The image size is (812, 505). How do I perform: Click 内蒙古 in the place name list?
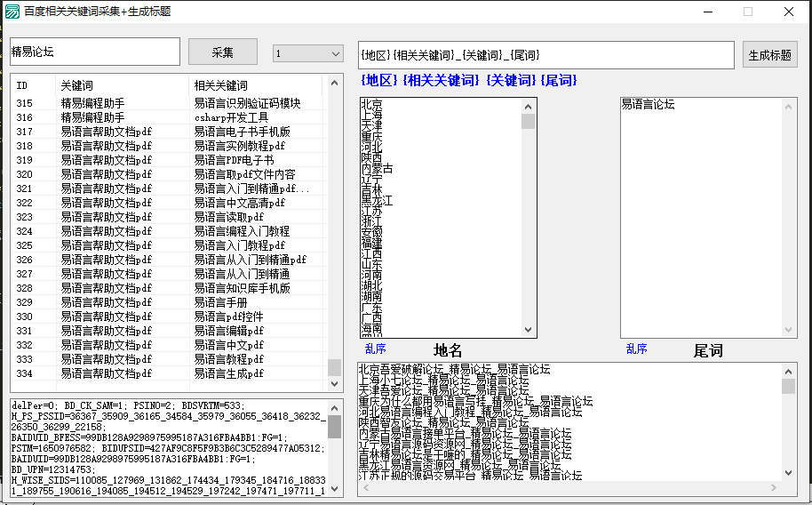(x=377, y=169)
